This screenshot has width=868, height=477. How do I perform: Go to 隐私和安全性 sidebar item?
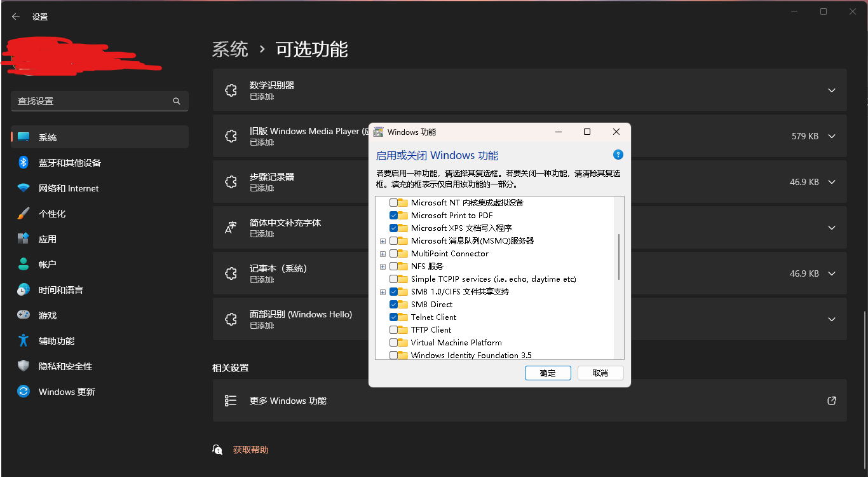[100, 366]
